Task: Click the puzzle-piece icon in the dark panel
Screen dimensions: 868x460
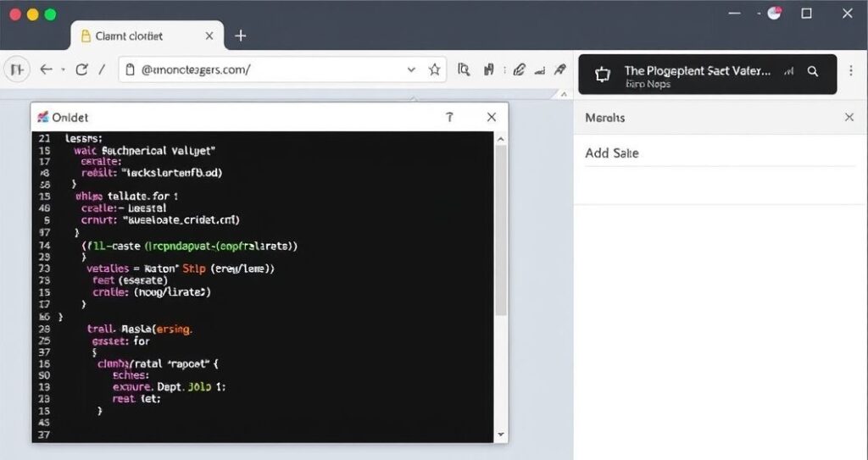Action: [x=603, y=75]
